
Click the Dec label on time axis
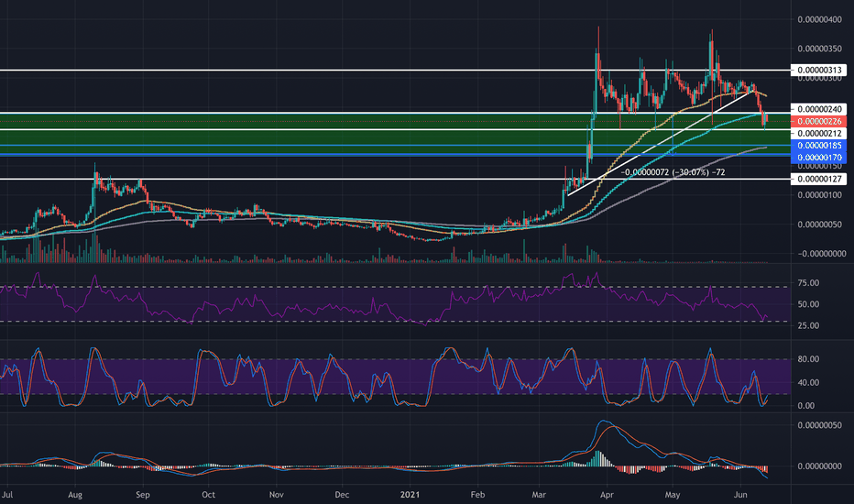click(x=342, y=495)
